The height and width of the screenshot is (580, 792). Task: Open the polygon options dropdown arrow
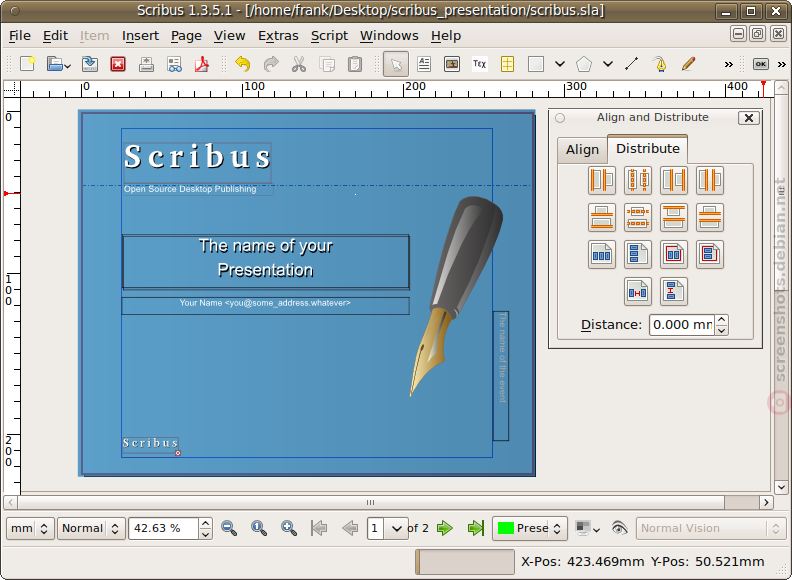pos(608,64)
